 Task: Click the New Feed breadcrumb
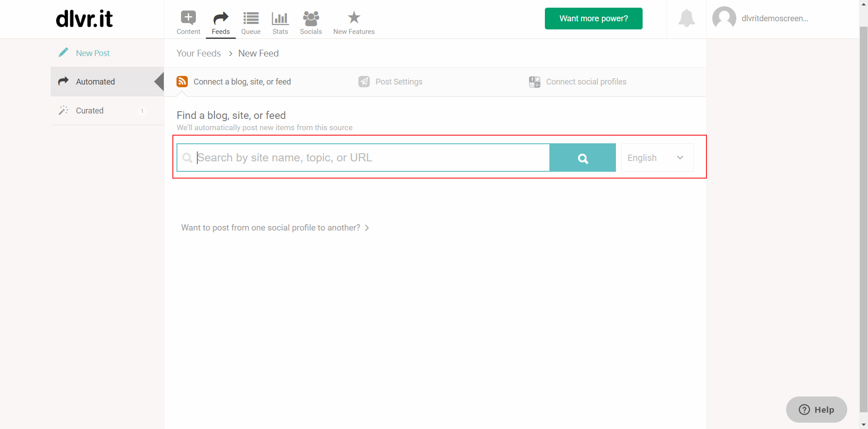pyautogui.click(x=258, y=53)
